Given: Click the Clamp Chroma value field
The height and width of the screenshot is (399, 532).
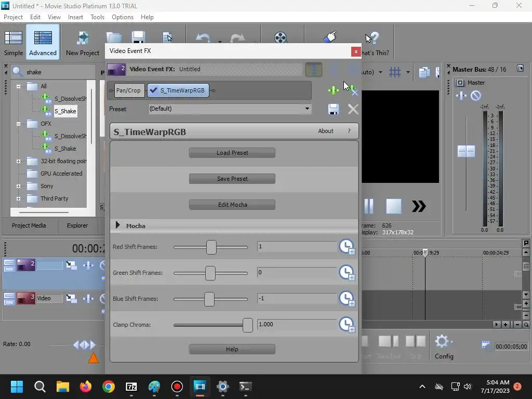Looking at the screenshot, I should coord(297,324).
